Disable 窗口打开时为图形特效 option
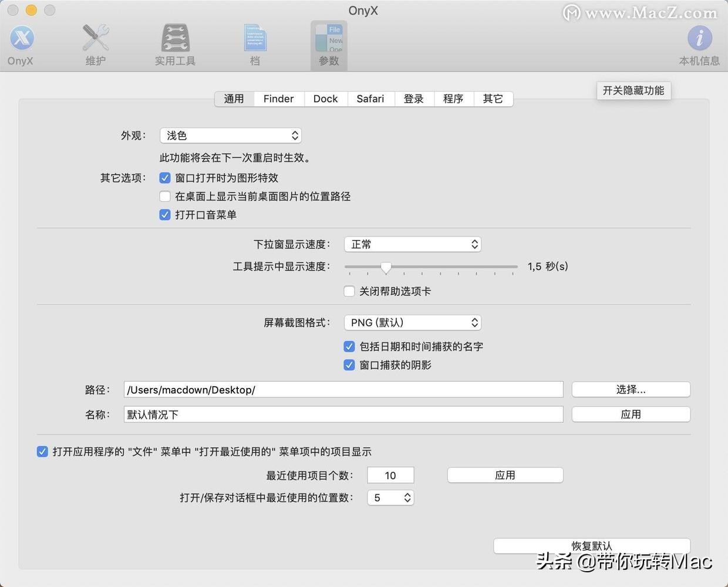 [165, 177]
